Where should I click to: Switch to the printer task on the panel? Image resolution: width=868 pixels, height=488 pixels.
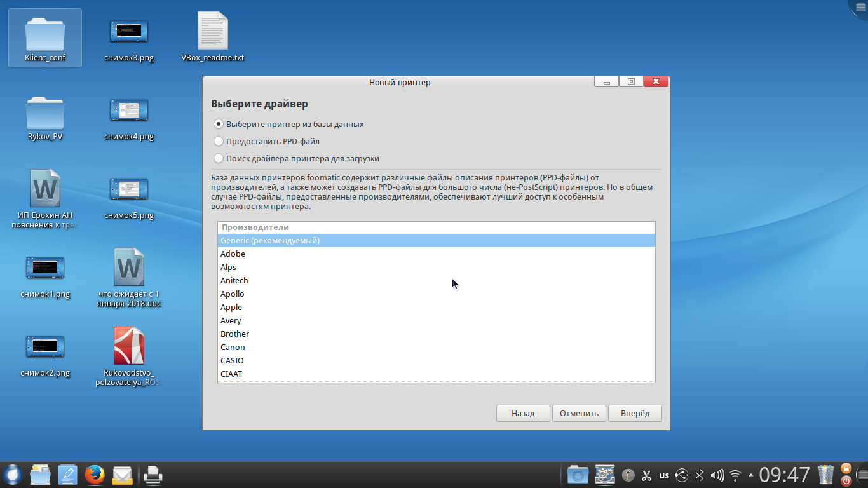[153, 475]
